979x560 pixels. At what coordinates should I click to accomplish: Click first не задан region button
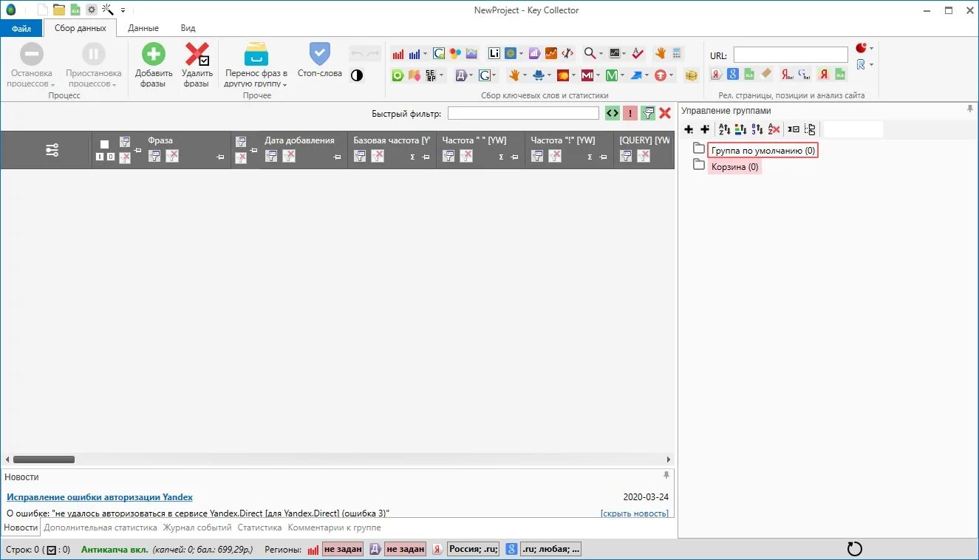point(342,549)
